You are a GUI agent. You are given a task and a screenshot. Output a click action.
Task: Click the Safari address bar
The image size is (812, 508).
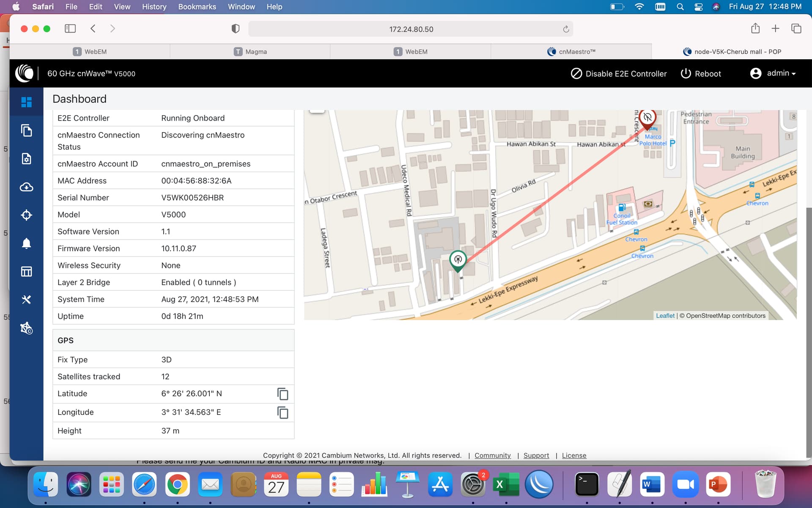pyautogui.click(x=411, y=29)
